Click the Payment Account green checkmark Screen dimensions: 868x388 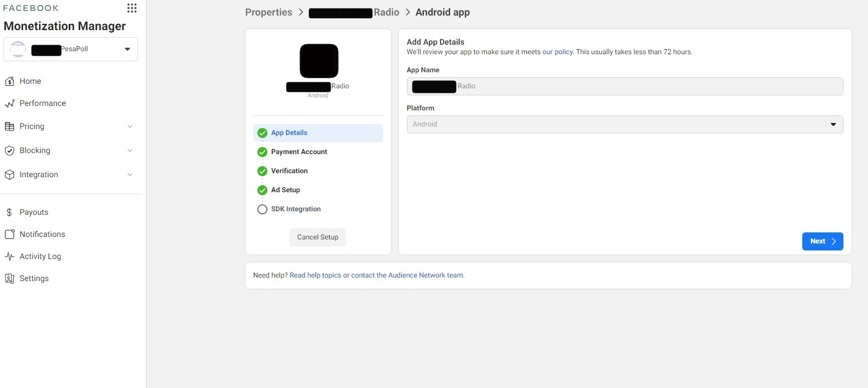tap(262, 152)
